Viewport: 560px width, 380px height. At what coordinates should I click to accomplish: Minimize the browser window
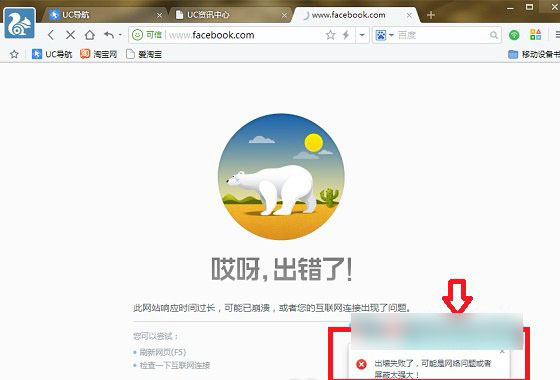click(x=510, y=8)
